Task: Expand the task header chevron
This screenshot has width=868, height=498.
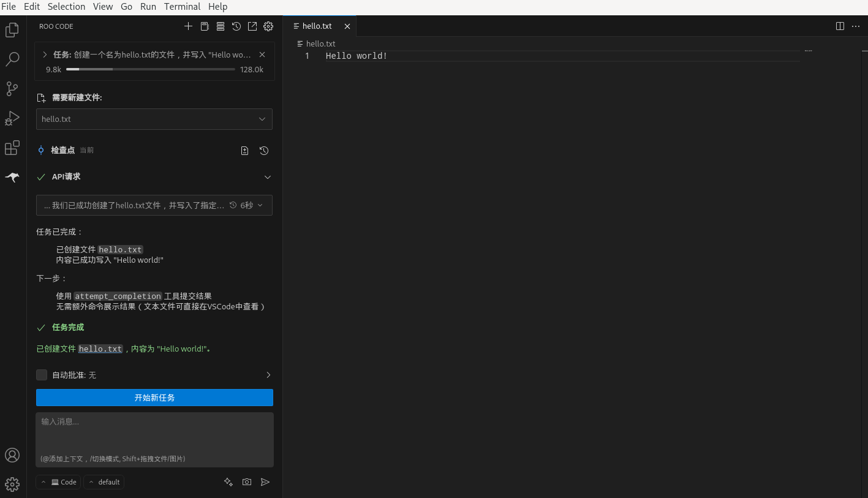Action: coord(45,55)
